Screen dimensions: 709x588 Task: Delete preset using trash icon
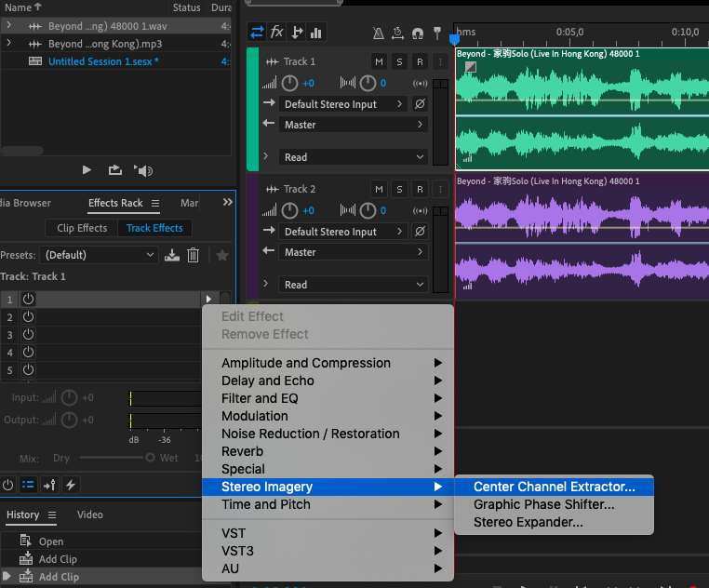point(194,255)
